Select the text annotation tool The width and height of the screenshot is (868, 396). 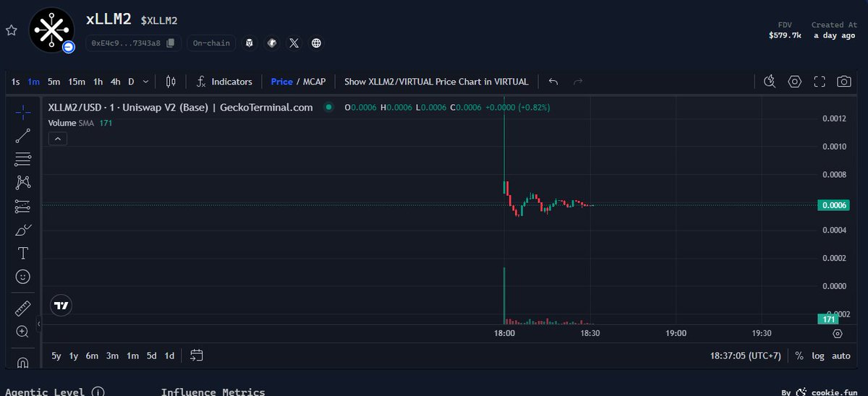[22, 253]
